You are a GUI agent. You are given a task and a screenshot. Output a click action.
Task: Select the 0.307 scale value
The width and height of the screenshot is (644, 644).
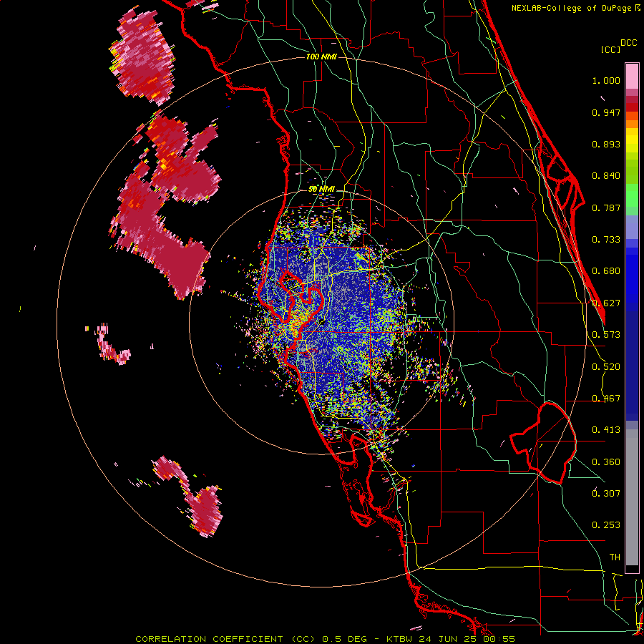(606, 493)
